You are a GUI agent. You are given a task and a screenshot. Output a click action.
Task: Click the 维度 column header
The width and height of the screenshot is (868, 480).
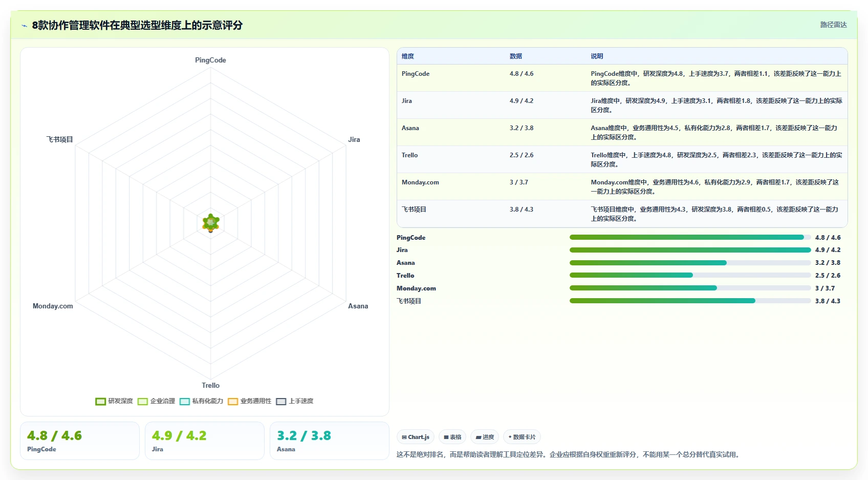(408, 56)
